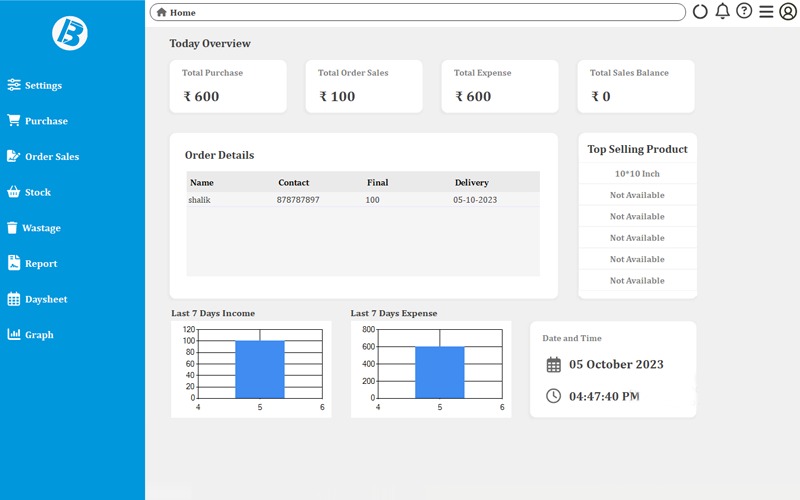
Task: Click the Contact column header
Action: click(x=293, y=182)
